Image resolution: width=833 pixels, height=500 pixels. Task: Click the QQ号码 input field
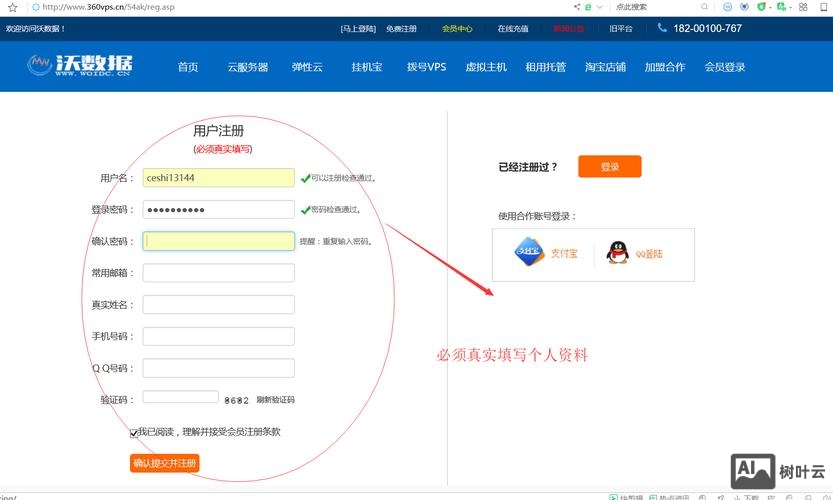(x=218, y=368)
